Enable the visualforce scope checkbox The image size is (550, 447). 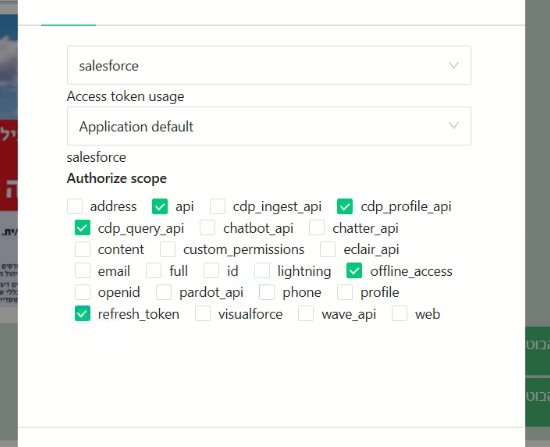(x=203, y=314)
